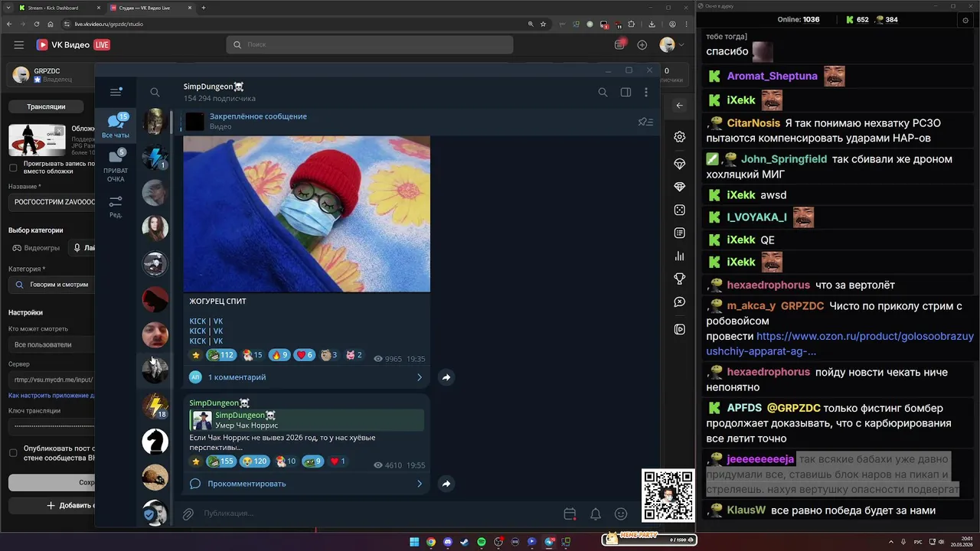The image size is (980, 551).
Task: Toggle Telegram right info panel icon
Action: pos(626,93)
